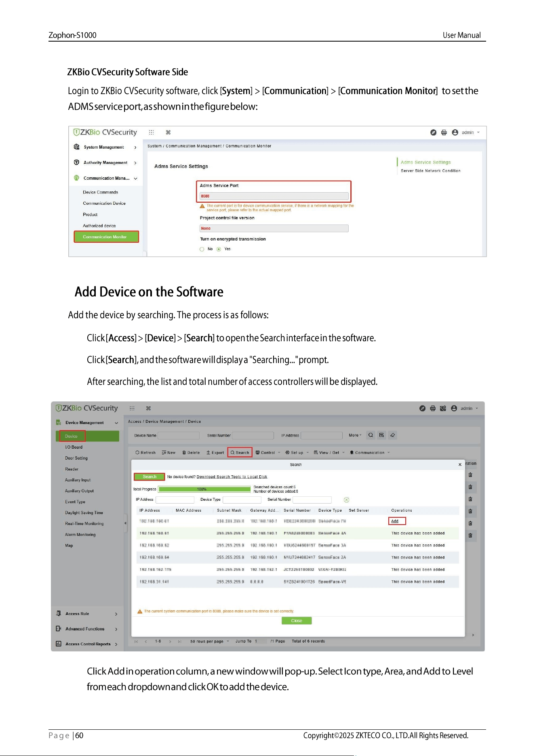Click green Close button in Search dialog
Screen dimensions: 535x756
[x=297, y=621]
